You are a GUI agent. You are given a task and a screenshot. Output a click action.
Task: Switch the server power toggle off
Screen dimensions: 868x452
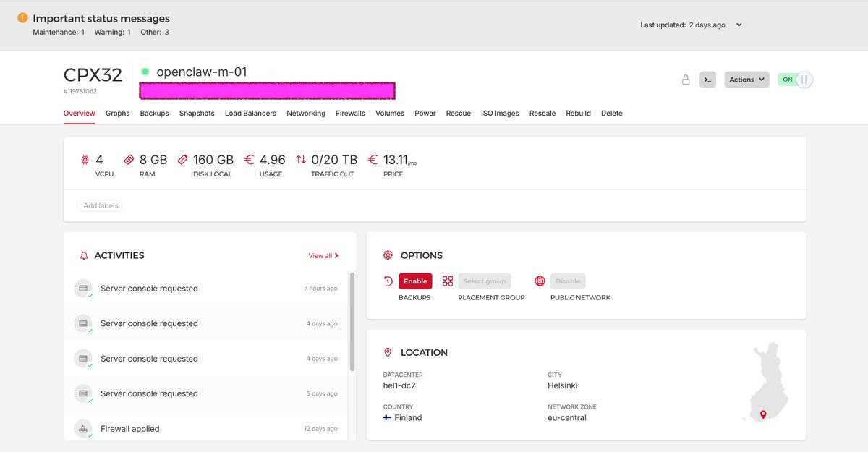click(796, 80)
